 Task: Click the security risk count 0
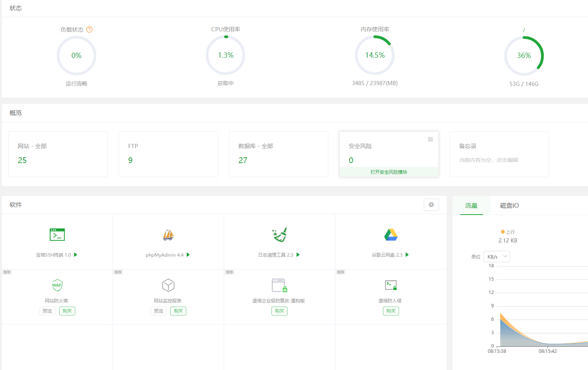351,160
